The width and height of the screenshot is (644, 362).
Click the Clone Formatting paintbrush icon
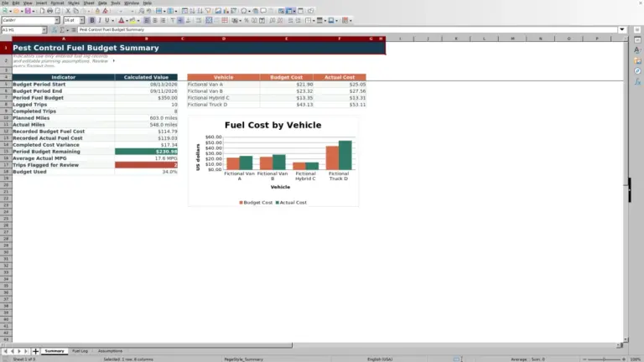(x=97, y=11)
